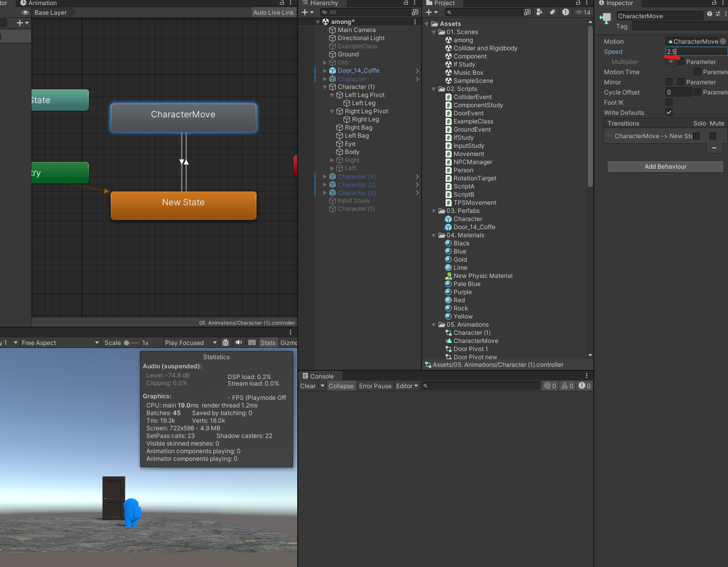The image size is (728, 567).
Task: Select the Movement script asset
Action: (468, 154)
